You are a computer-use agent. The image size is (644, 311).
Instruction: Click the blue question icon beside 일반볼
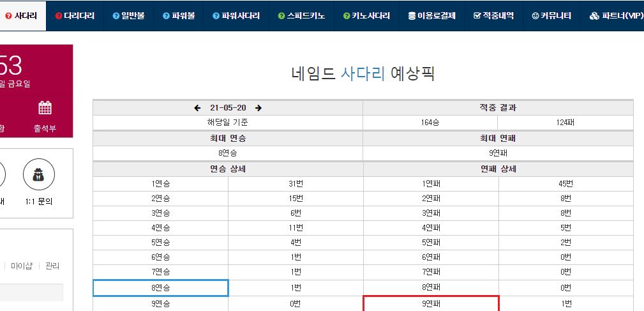coord(116,16)
